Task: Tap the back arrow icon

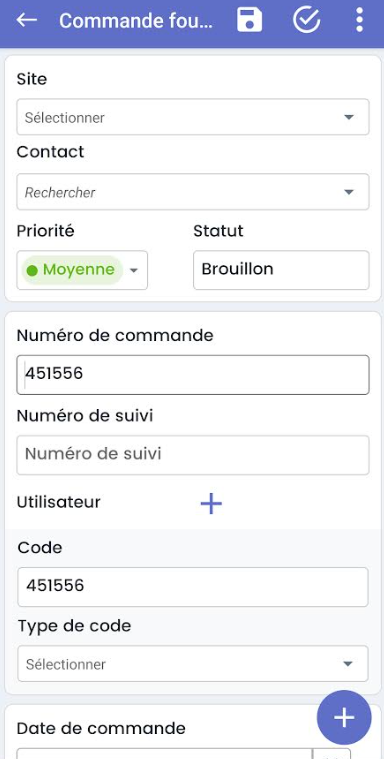Action: (27, 20)
